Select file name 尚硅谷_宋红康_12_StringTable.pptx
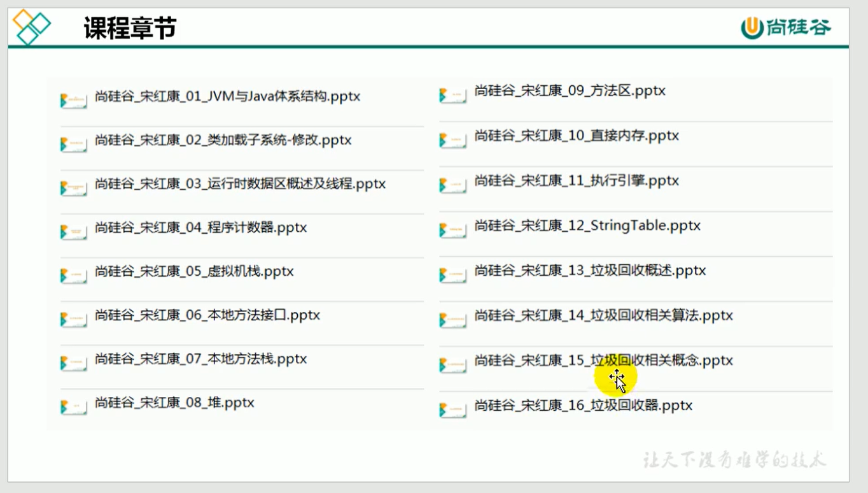Image resolution: width=868 pixels, height=493 pixels. coord(588,225)
